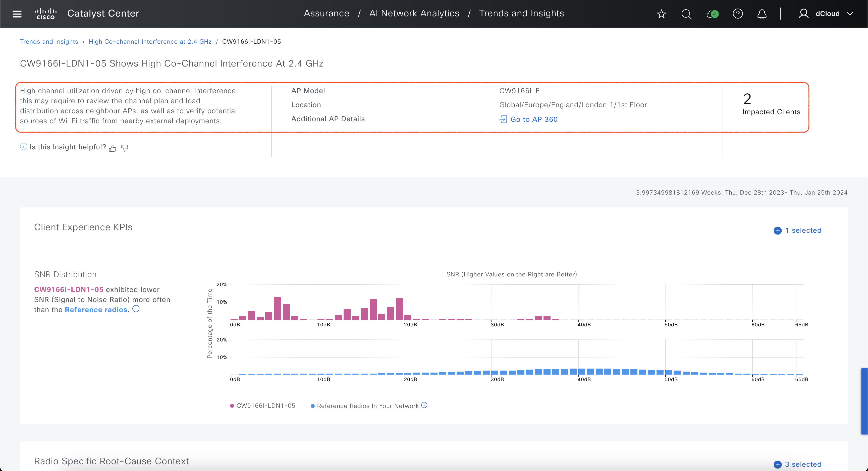868x471 pixels.
Task: Click the Global/Europe/England/London location value
Action: coord(573,105)
